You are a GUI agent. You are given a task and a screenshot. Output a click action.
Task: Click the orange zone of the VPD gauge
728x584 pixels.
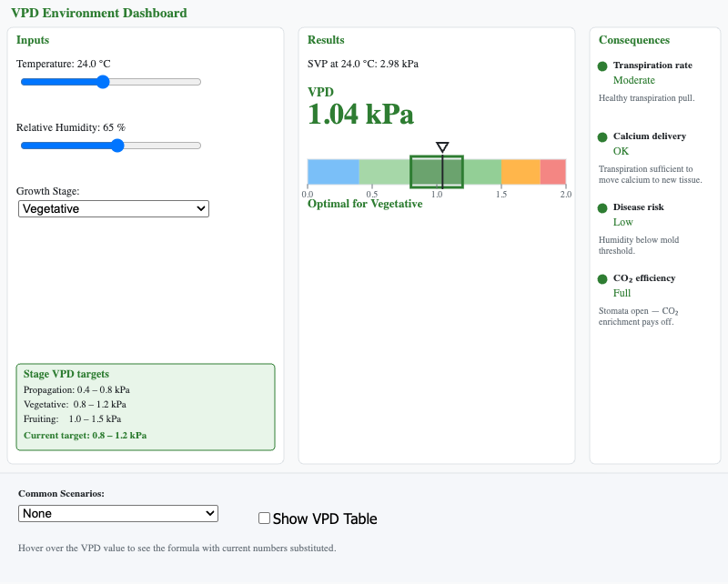pos(521,172)
